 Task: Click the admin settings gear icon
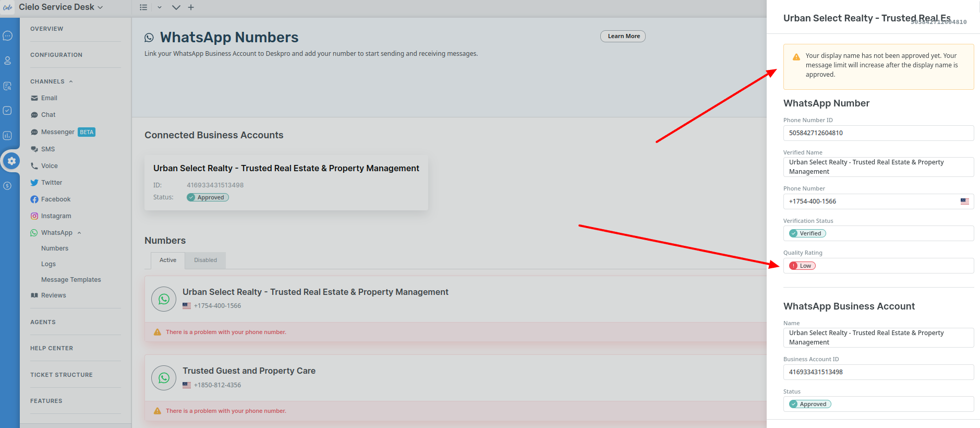(x=11, y=161)
